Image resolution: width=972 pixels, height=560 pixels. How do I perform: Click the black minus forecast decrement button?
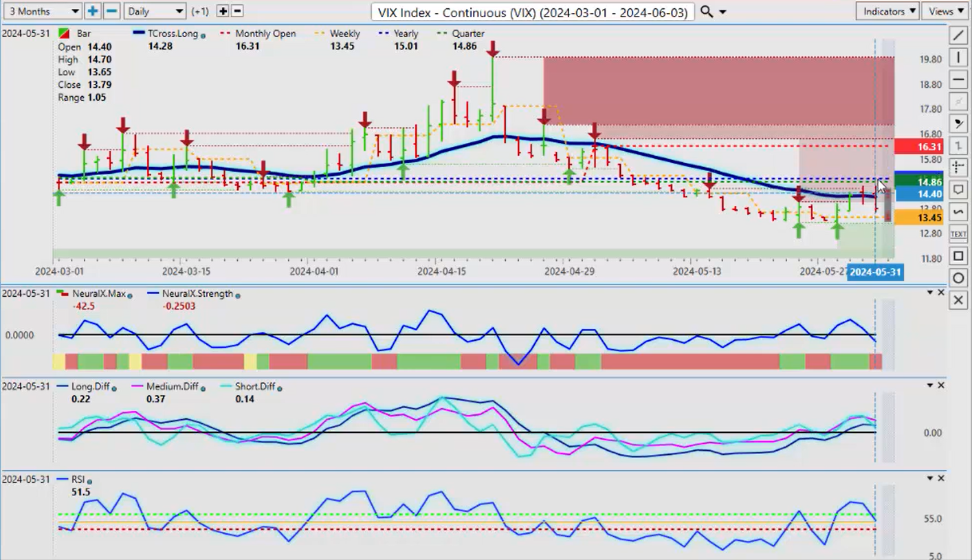coord(237,11)
